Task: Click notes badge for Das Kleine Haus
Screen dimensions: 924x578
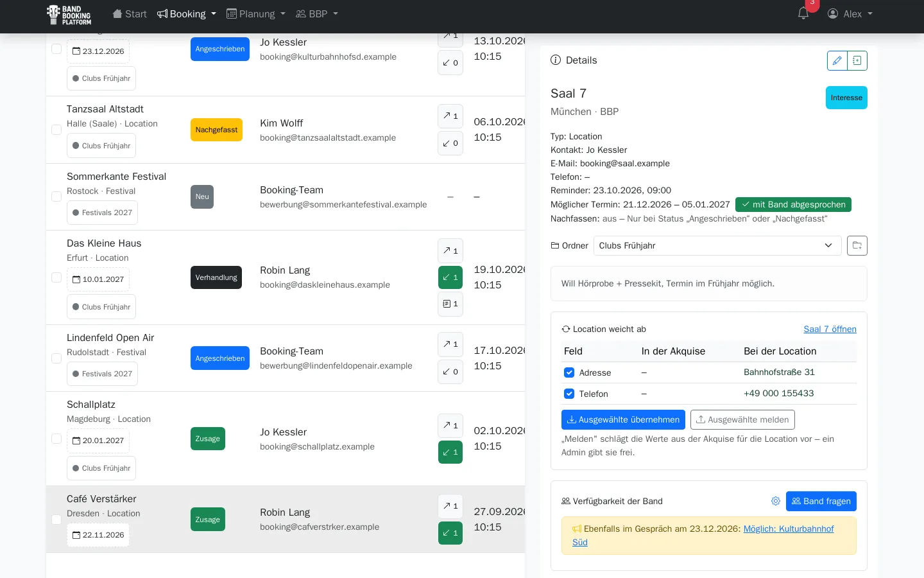Action: (450, 304)
